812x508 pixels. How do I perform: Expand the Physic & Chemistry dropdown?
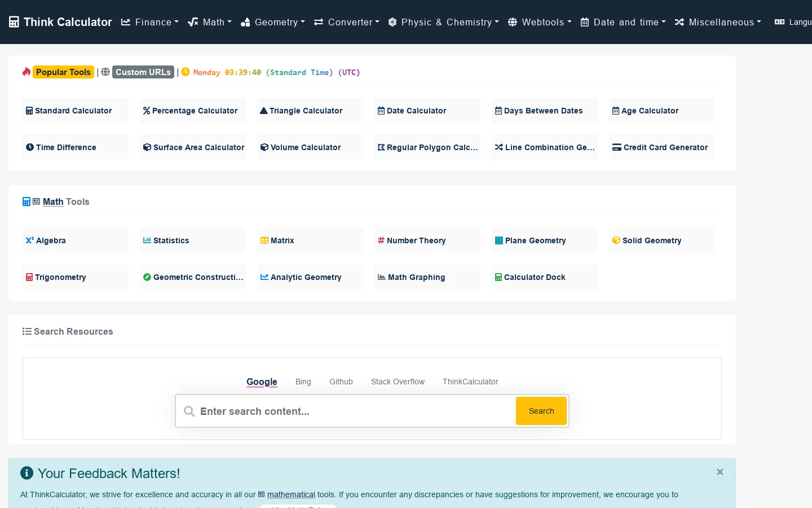[443, 22]
